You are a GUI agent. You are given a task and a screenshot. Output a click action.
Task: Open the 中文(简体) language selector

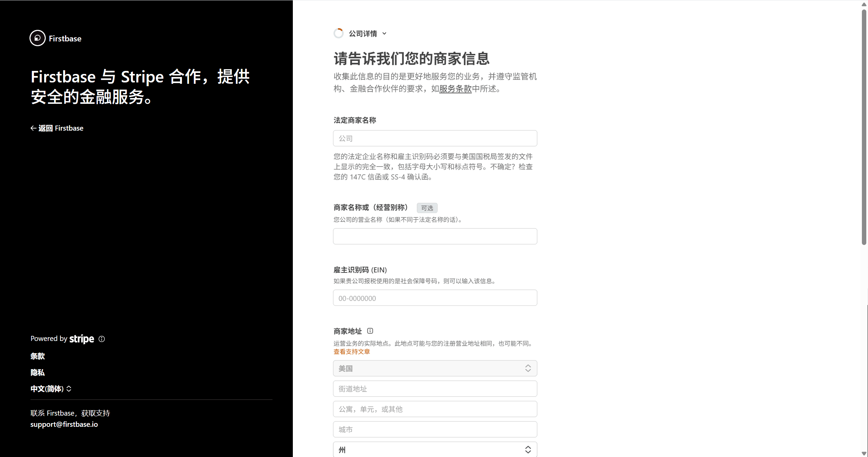click(51, 389)
